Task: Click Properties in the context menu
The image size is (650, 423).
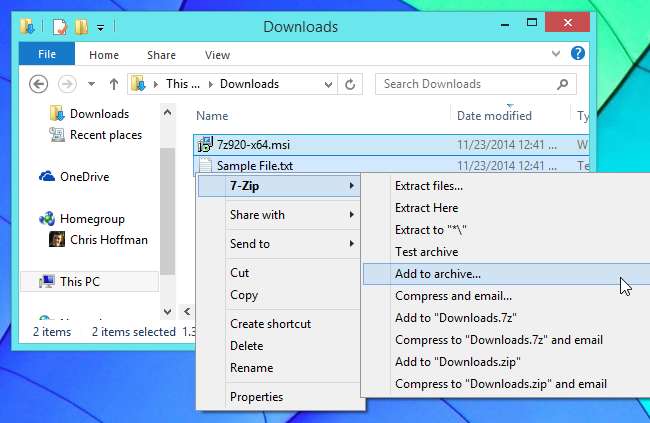Action: pyautogui.click(x=257, y=397)
